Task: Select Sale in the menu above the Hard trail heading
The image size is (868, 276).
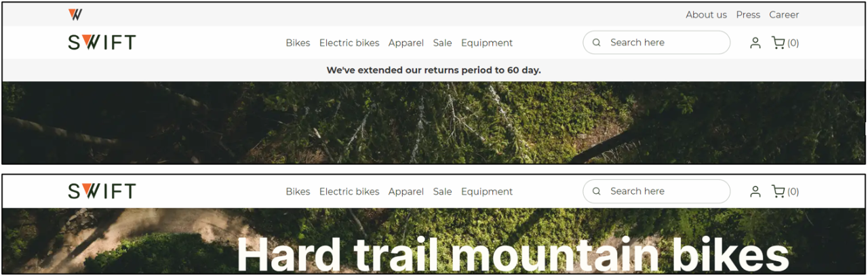Action: 442,191
